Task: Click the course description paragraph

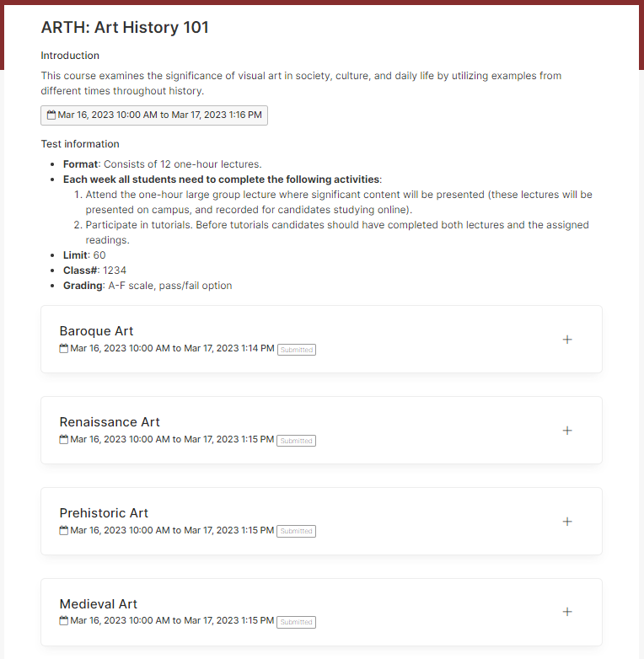Action: tap(301, 83)
